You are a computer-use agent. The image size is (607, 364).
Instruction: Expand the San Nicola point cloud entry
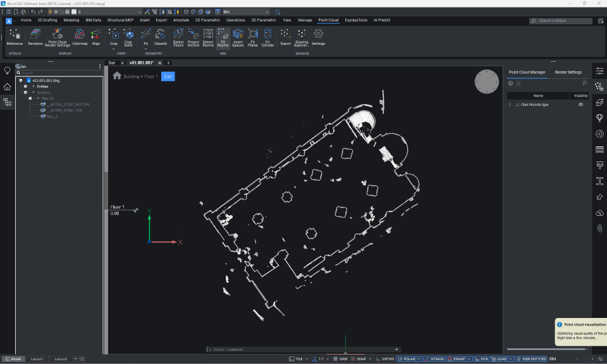pyautogui.click(x=510, y=105)
